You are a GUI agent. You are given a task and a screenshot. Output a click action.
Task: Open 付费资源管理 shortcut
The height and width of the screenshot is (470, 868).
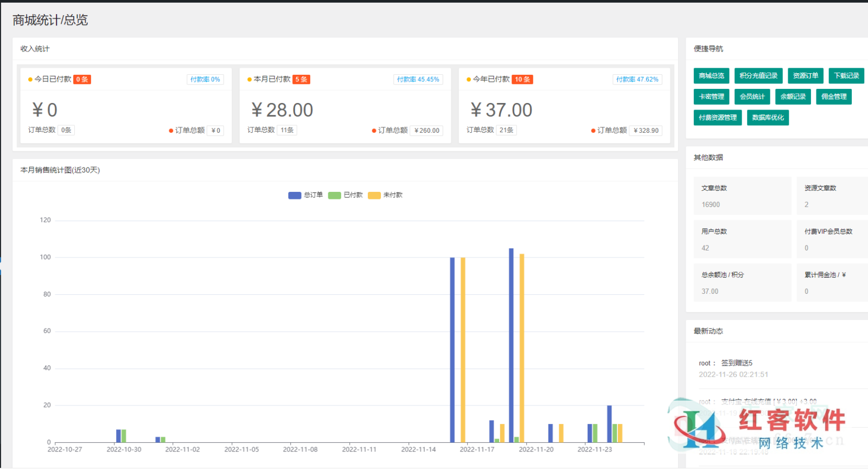(717, 118)
